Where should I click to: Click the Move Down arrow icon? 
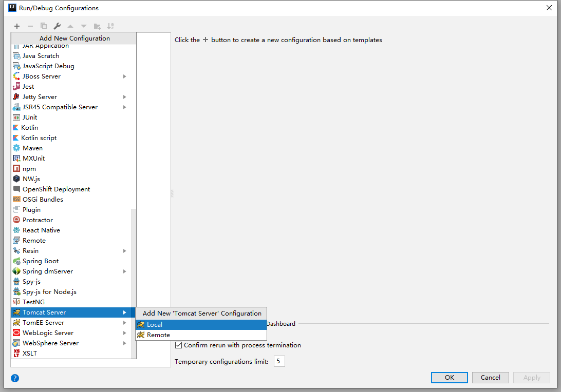84,26
